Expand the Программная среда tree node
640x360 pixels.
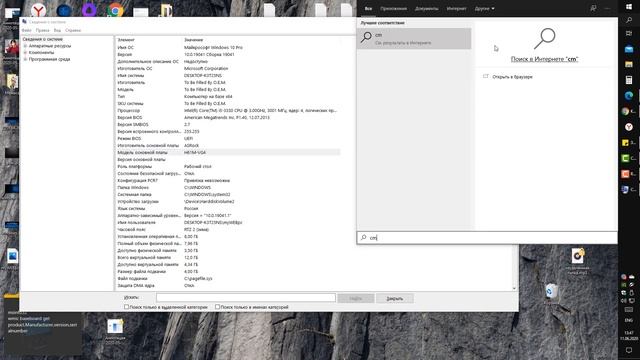pyautogui.click(x=25, y=59)
